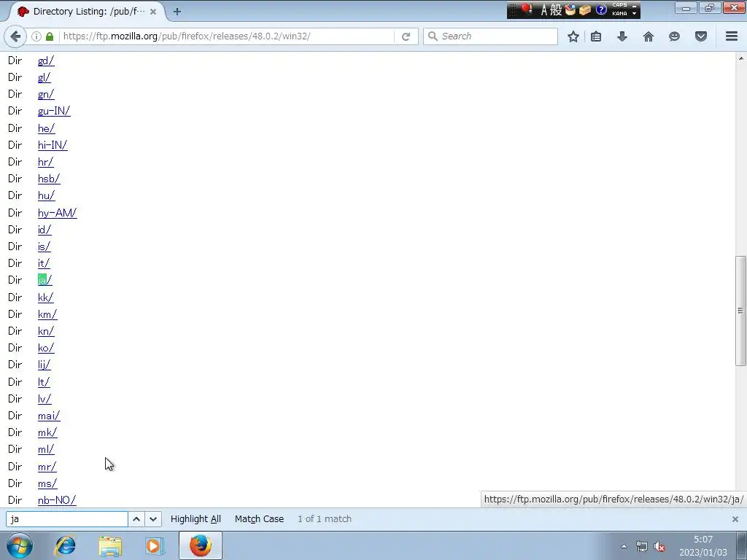Open the lij/ directory link

pyautogui.click(x=44, y=365)
